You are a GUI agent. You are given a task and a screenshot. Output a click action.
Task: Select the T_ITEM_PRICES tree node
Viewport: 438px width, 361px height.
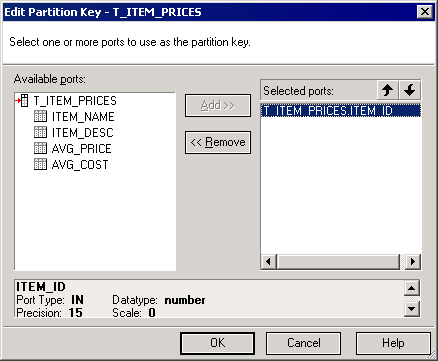coord(75,101)
